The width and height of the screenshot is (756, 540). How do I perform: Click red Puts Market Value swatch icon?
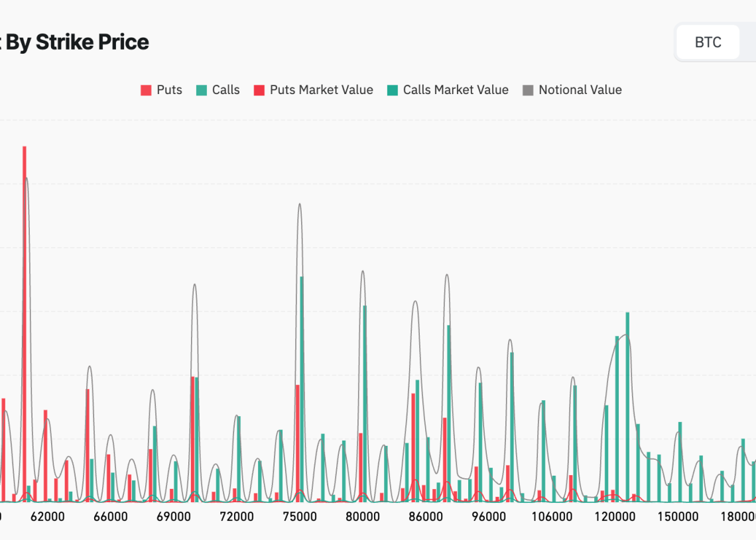tap(259, 90)
